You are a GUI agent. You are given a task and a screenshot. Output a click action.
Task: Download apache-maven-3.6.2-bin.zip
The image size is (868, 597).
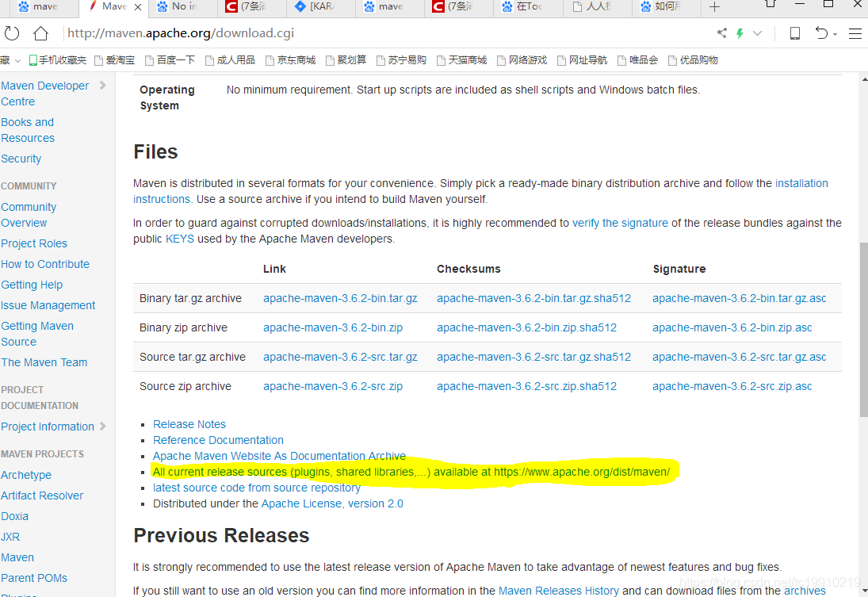tap(333, 328)
